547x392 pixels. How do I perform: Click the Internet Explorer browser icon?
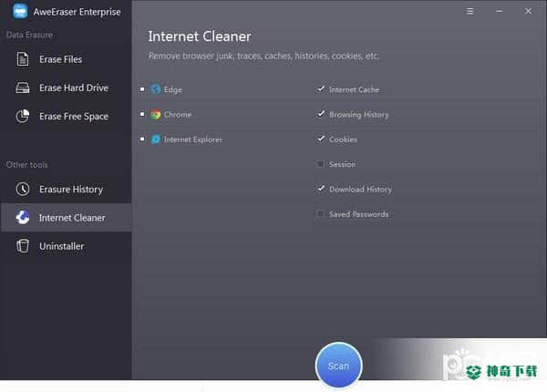coord(156,139)
